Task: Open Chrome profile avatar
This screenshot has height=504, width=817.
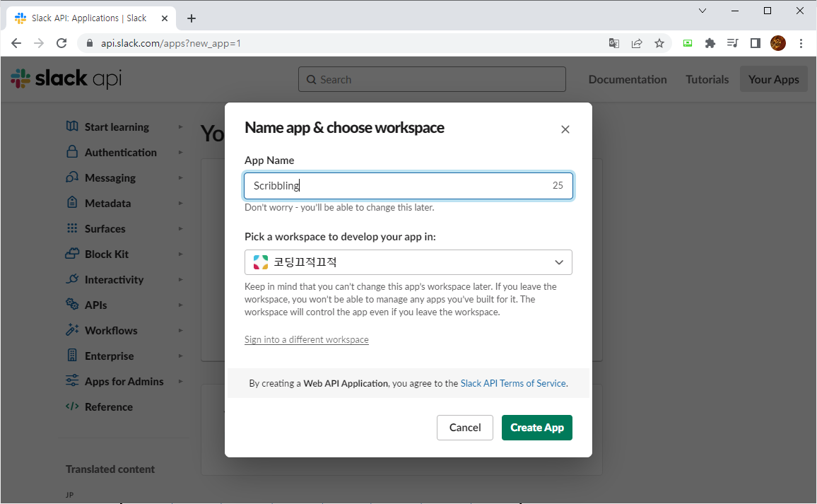Action: pos(778,43)
